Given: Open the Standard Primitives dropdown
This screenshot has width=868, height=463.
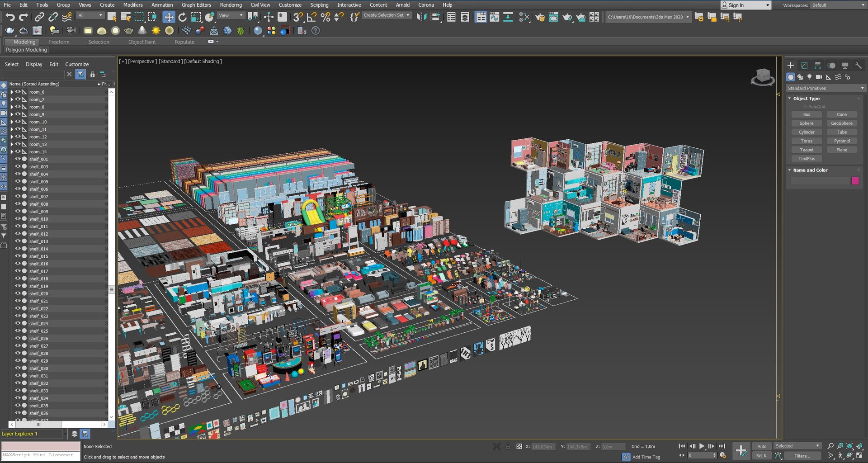Looking at the screenshot, I should coord(826,88).
